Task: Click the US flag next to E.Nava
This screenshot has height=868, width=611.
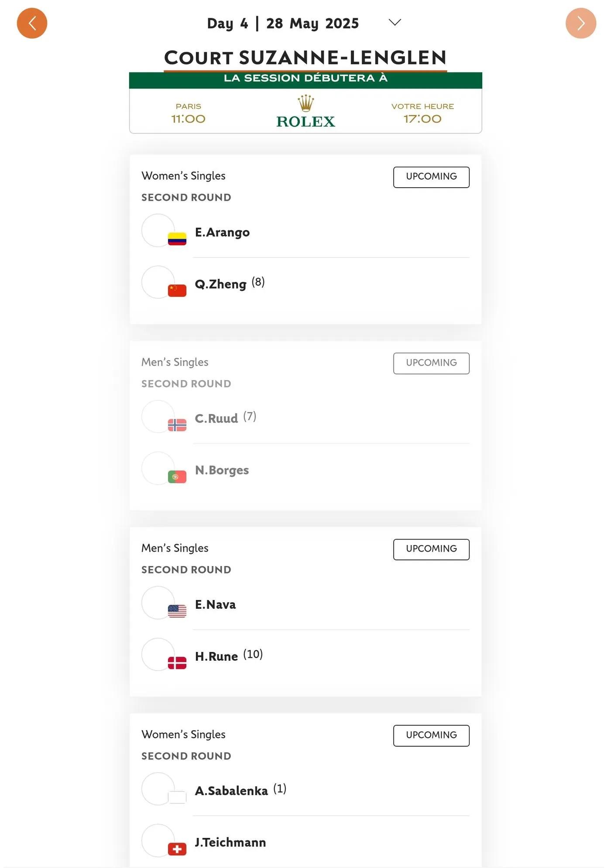Action: [177, 611]
